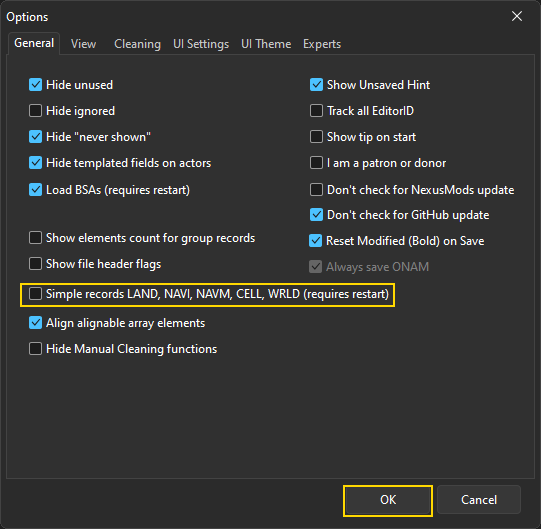The height and width of the screenshot is (529, 541).
Task: Open the Cleaning tab
Action: [137, 44]
